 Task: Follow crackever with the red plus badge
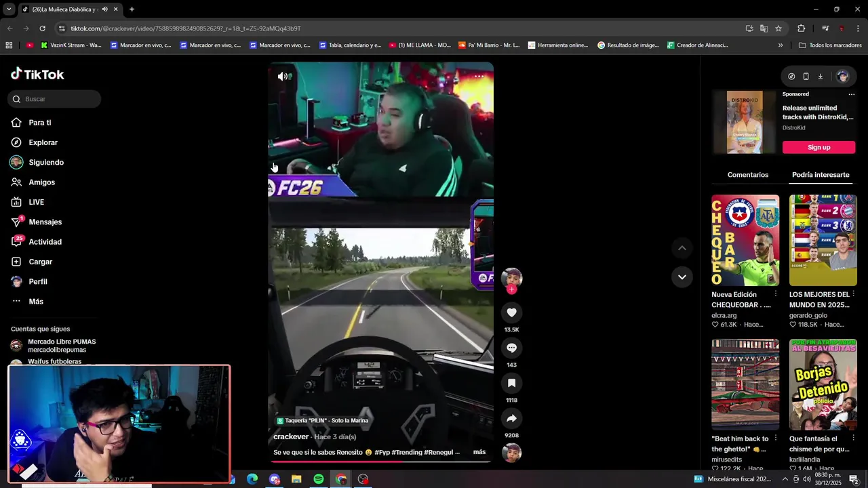(511, 289)
